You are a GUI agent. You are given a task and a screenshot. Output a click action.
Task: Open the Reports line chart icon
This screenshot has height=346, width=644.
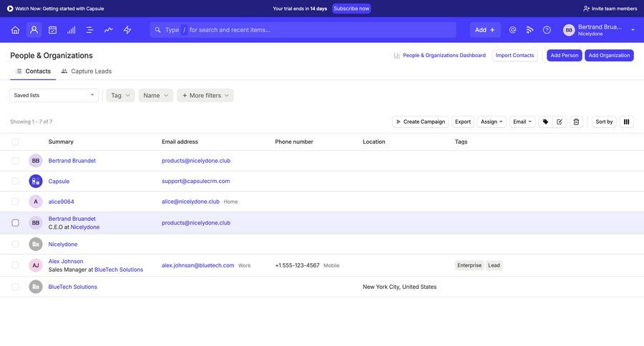point(109,30)
